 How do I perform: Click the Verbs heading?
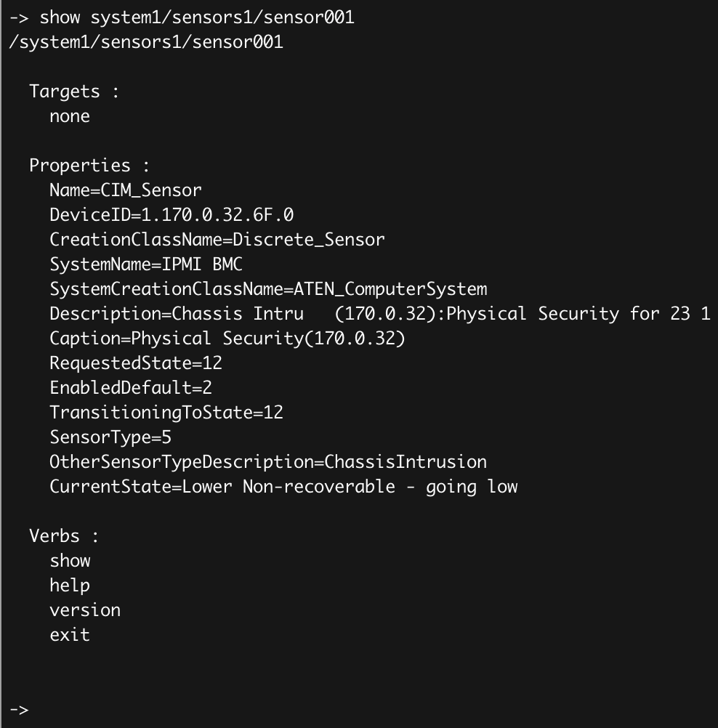pos(64,536)
